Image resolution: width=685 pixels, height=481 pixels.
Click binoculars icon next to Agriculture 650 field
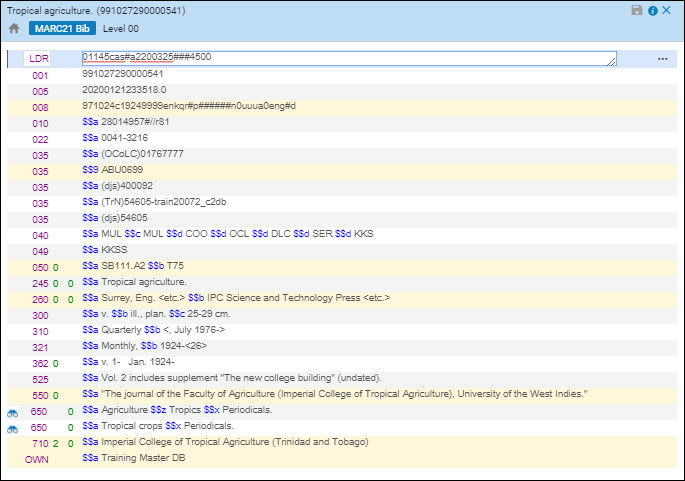14,411
